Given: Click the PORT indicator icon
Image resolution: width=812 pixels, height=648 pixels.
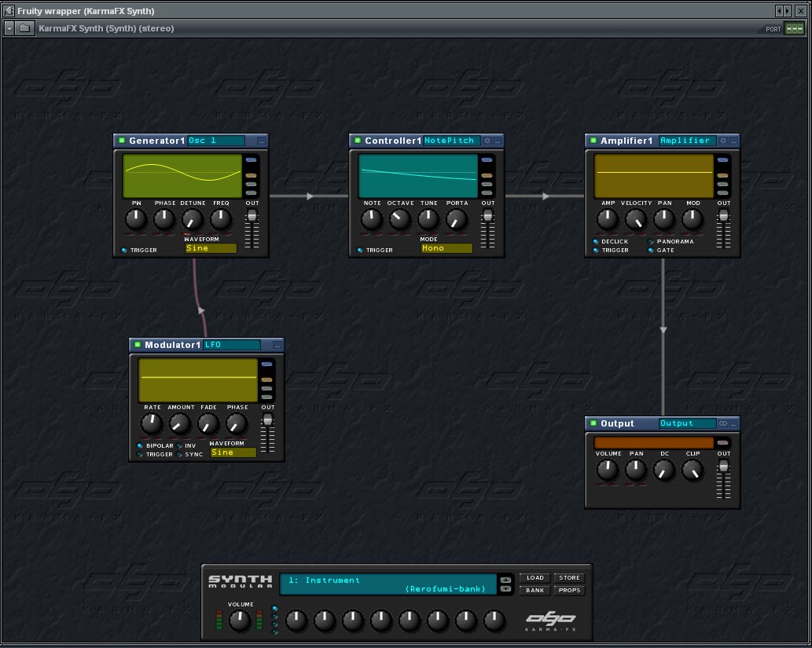Looking at the screenshot, I should pos(795,28).
